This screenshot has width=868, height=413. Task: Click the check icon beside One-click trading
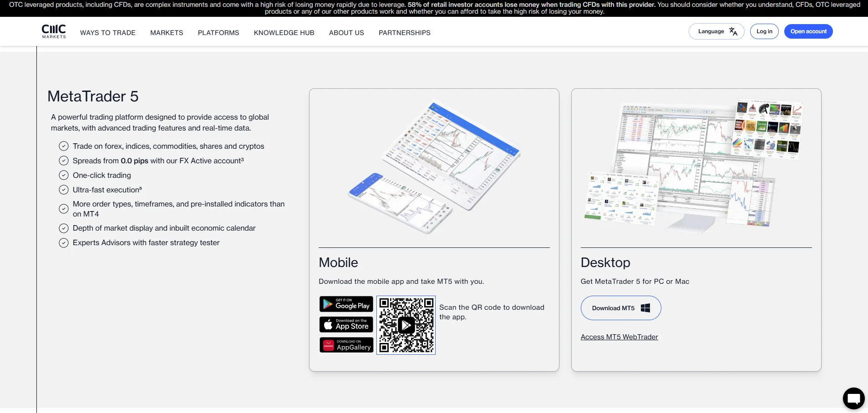64,175
